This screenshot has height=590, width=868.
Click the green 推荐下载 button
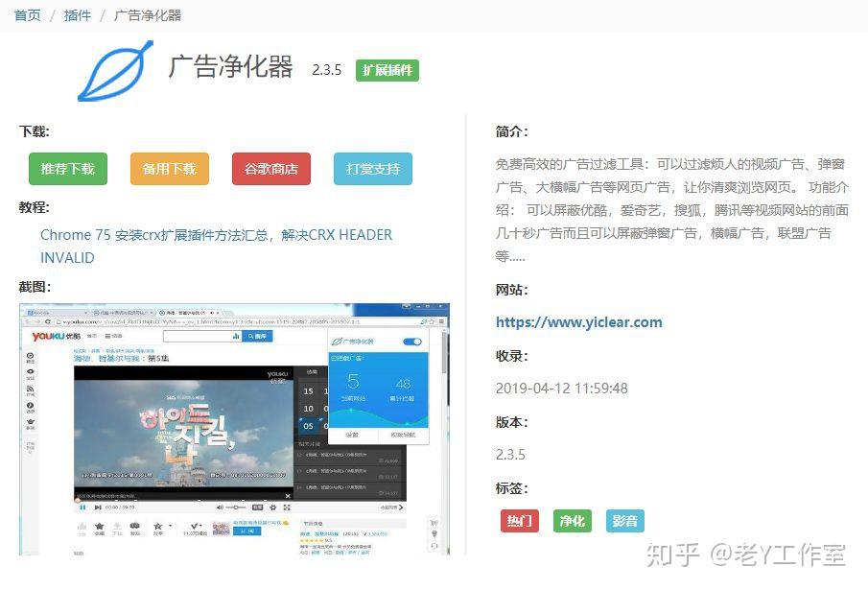pyautogui.click(x=68, y=169)
